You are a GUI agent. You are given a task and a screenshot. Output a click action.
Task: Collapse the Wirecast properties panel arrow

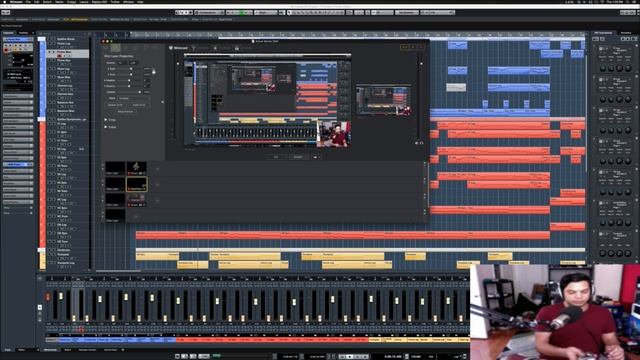pyautogui.click(x=162, y=102)
